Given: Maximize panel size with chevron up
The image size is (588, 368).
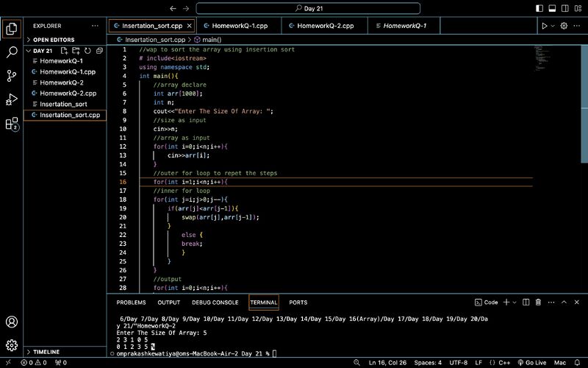Looking at the screenshot, I should point(564,302).
